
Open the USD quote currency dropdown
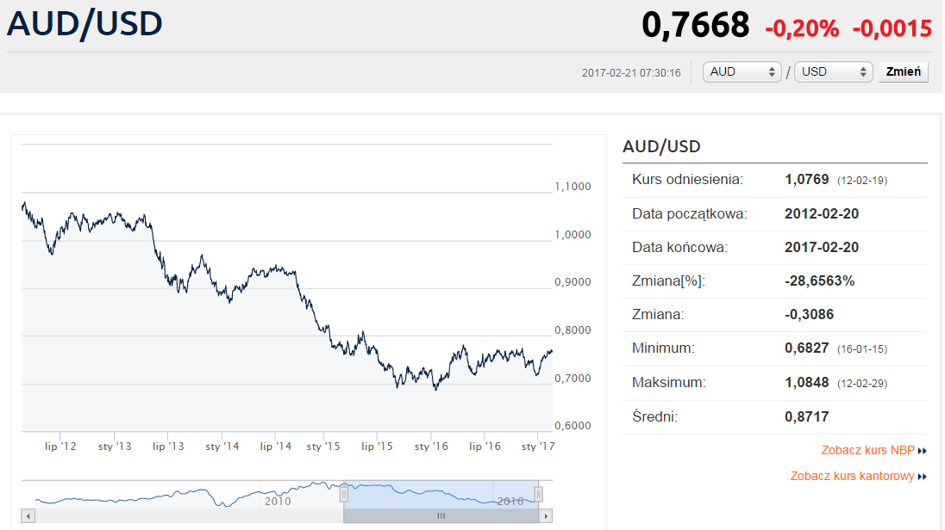point(833,72)
